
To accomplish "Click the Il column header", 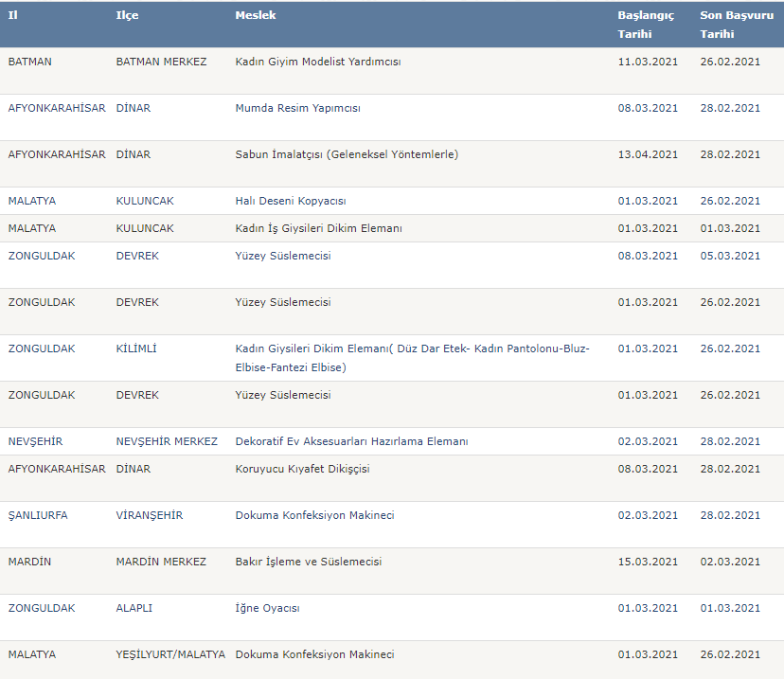I will [x=13, y=15].
